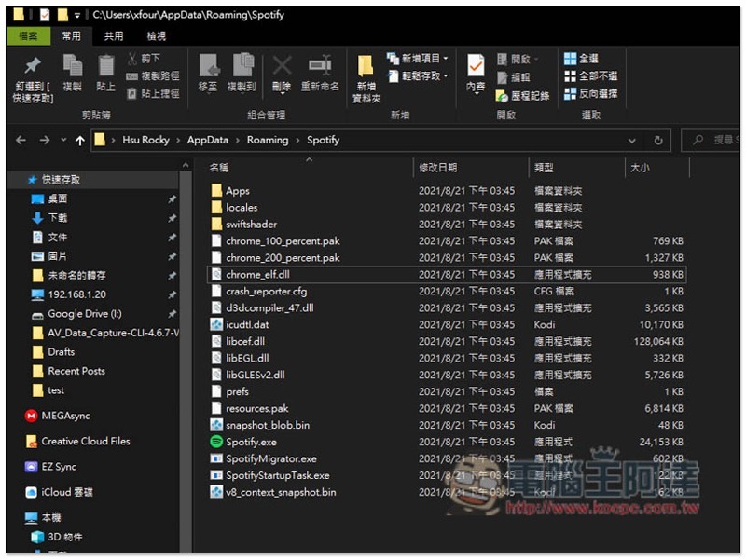This screenshot has width=746, height=560.
Task: Open the recent locations dropdown arrow
Action: click(63, 140)
